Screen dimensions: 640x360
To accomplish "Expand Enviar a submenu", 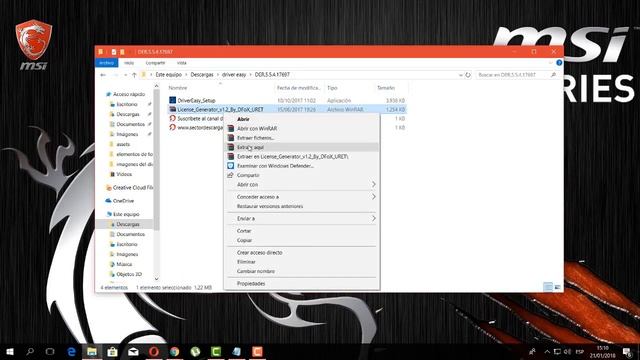I will point(302,218).
